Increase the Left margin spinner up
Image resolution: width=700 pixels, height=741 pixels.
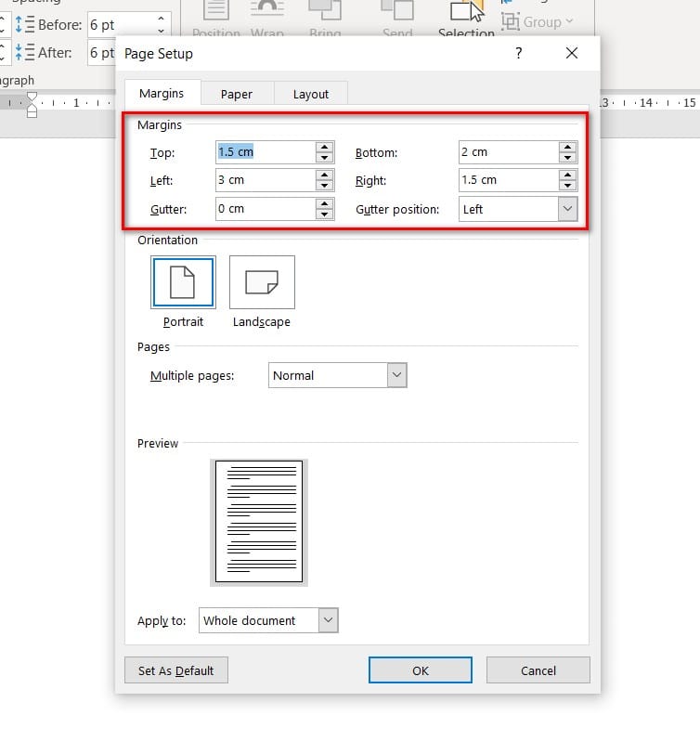click(x=325, y=175)
